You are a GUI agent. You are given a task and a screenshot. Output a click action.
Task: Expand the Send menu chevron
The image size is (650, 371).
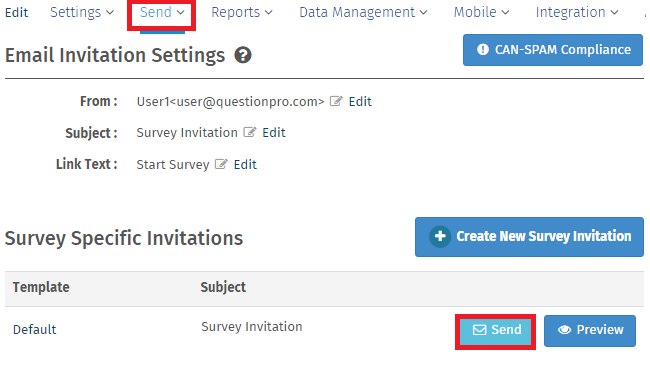pyautogui.click(x=181, y=13)
